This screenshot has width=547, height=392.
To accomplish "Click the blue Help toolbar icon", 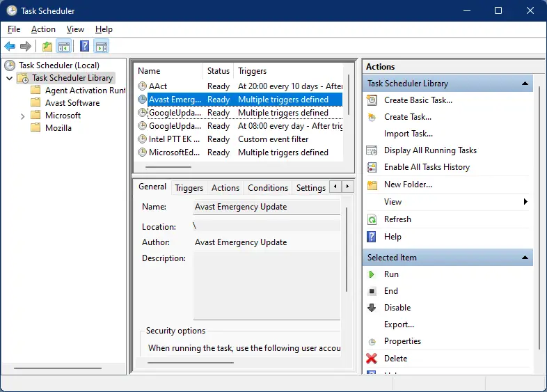I will click(84, 46).
